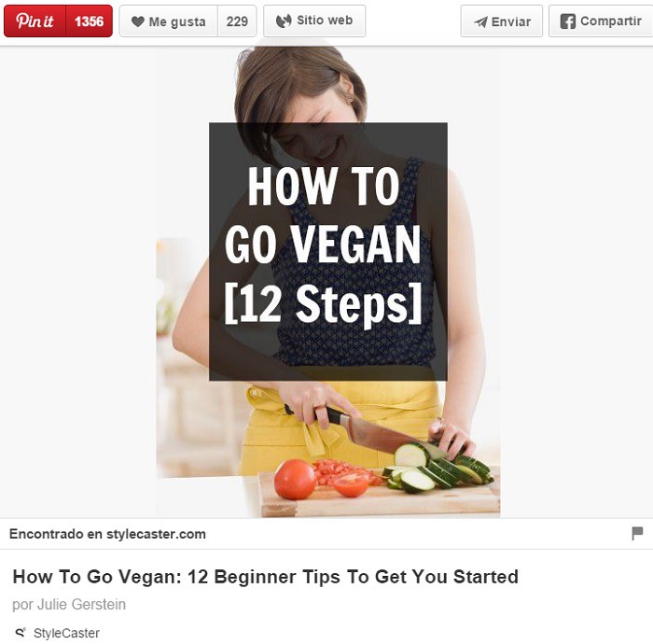View the 229 likes count
The width and height of the screenshot is (653, 644).
point(237,21)
